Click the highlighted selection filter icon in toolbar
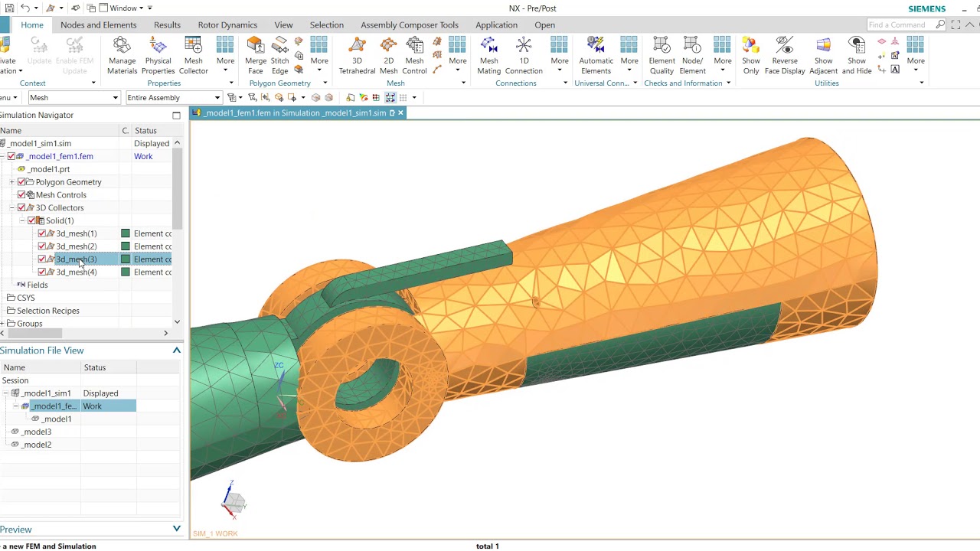 click(x=390, y=97)
